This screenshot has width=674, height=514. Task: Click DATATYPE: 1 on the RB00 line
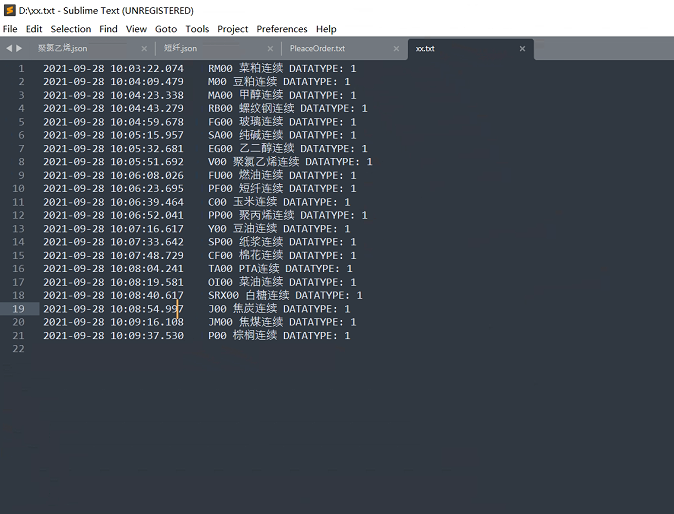[x=334, y=108]
